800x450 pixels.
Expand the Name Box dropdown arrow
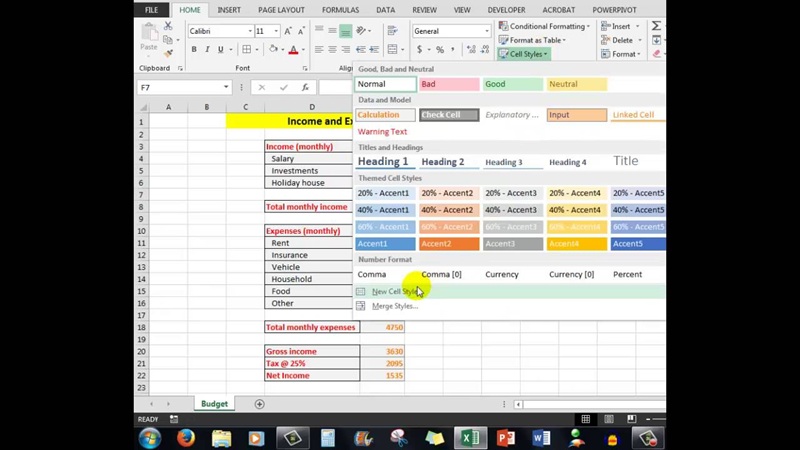click(x=226, y=87)
